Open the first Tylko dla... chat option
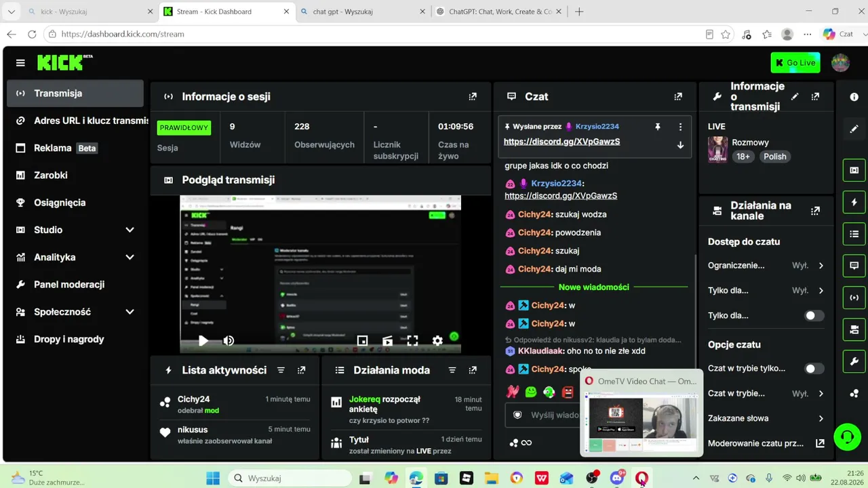 point(766,291)
